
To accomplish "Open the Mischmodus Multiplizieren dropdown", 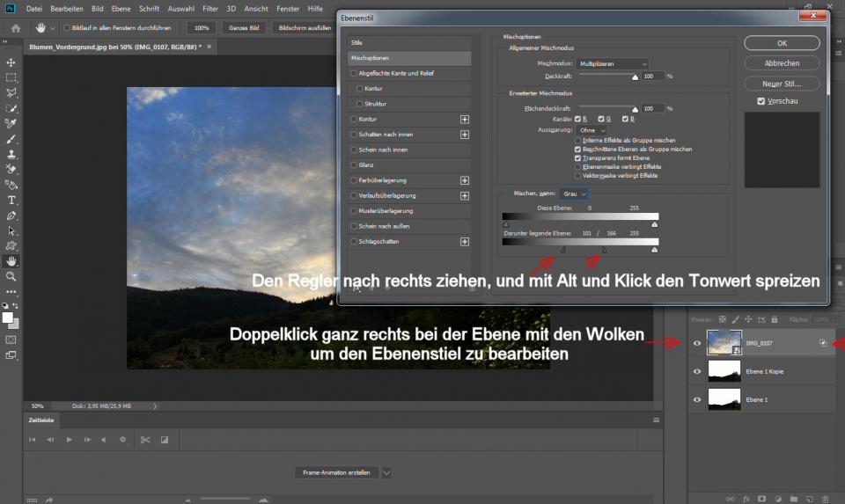I will 612,64.
